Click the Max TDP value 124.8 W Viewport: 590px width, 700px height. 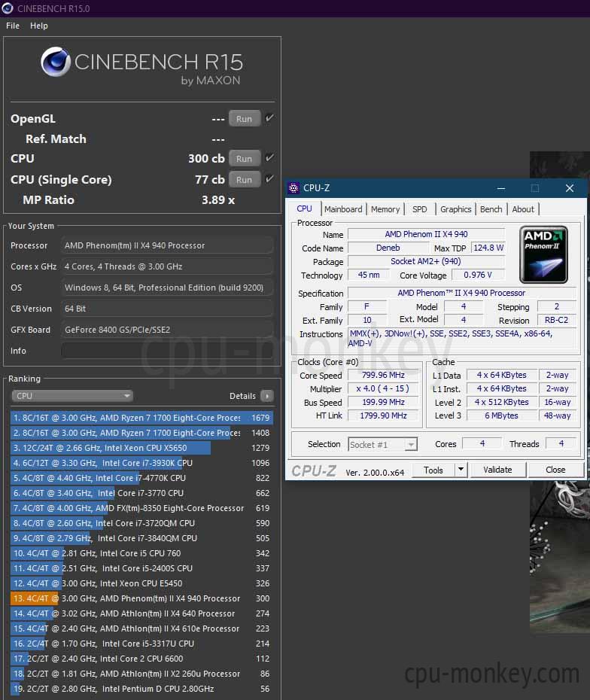tap(488, 248)
